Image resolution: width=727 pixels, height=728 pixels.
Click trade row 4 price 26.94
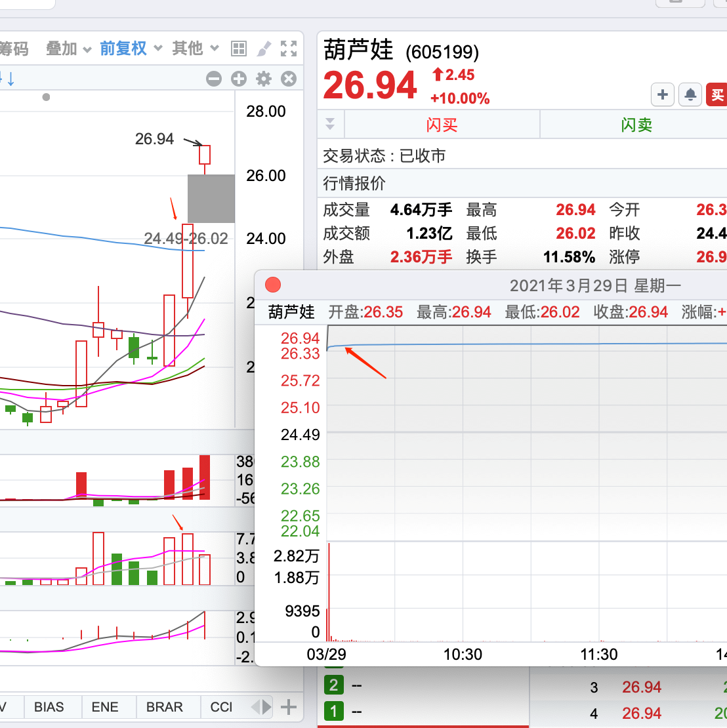pos(642,713)
